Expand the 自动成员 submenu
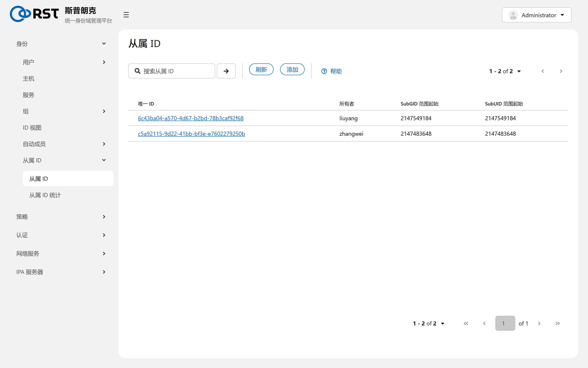588x368 pixels. tap(65, 144)
